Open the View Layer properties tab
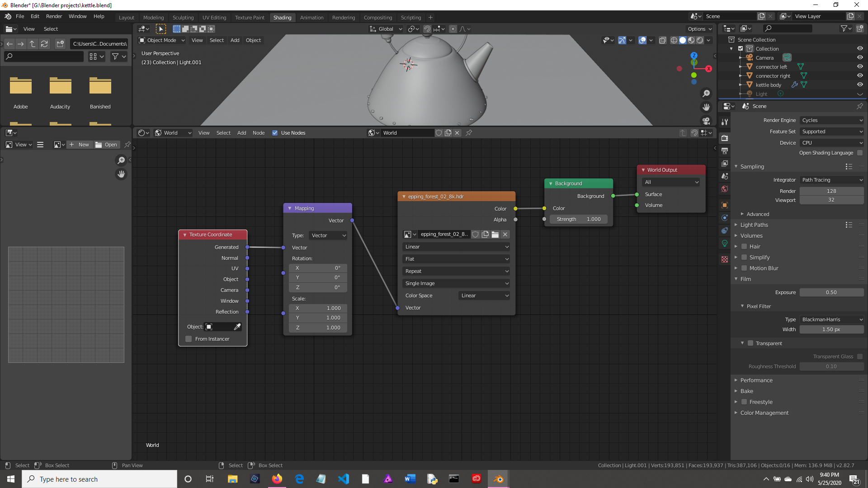This screenshot has height=488, width=868. 725,163
